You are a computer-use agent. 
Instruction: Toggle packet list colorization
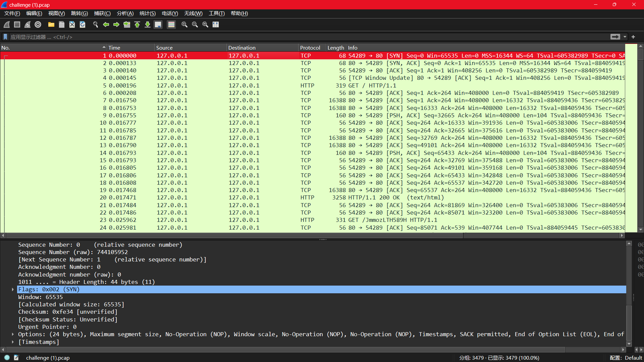pyautogui.click(x=171, y=24)
